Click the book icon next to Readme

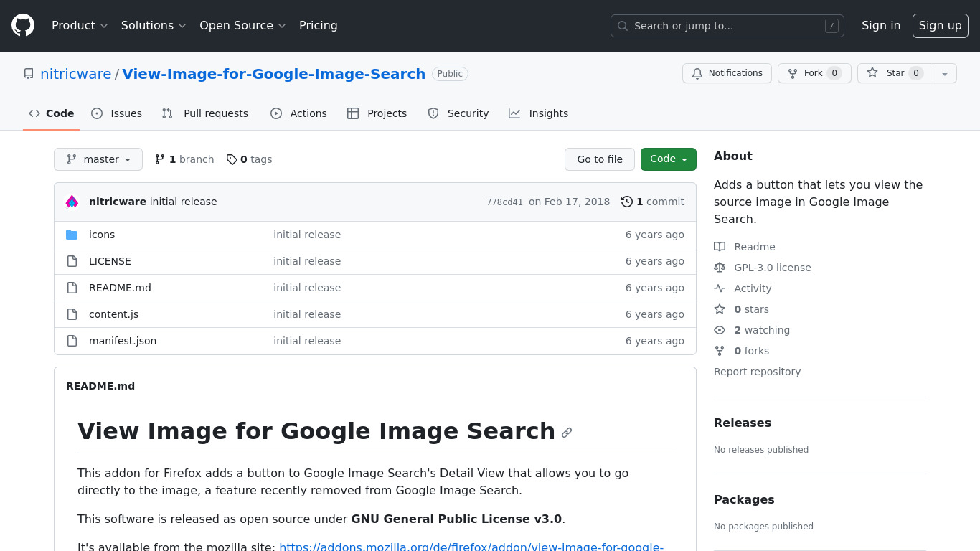pyautogui.click(x=720, y=247)
